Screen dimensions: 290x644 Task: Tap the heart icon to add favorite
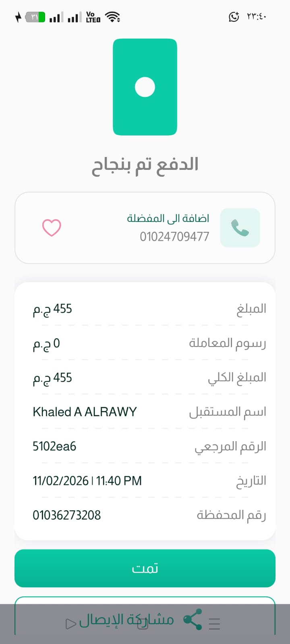(52, 228)
